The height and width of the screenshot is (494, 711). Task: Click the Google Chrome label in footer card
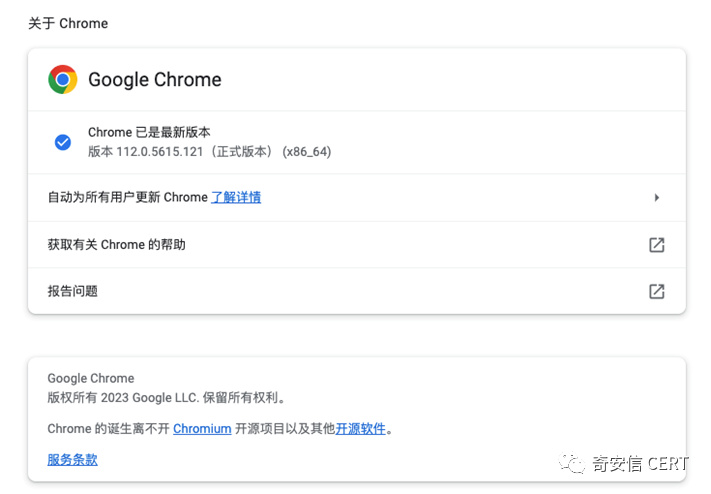(x=91, y=378)
